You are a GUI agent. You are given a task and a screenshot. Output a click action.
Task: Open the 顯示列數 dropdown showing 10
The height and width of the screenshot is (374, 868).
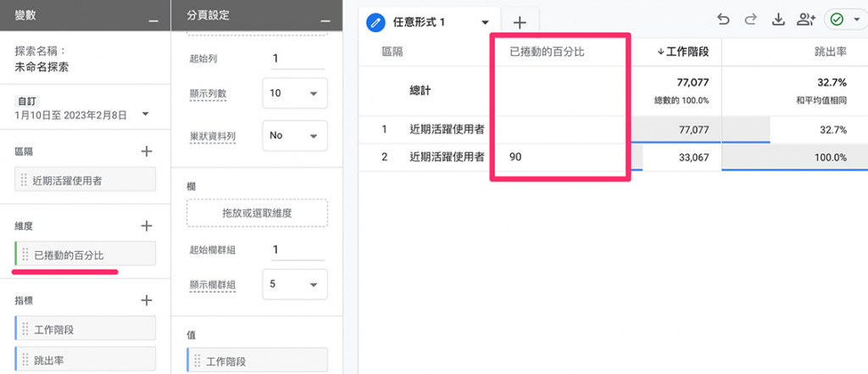[294, 93]
